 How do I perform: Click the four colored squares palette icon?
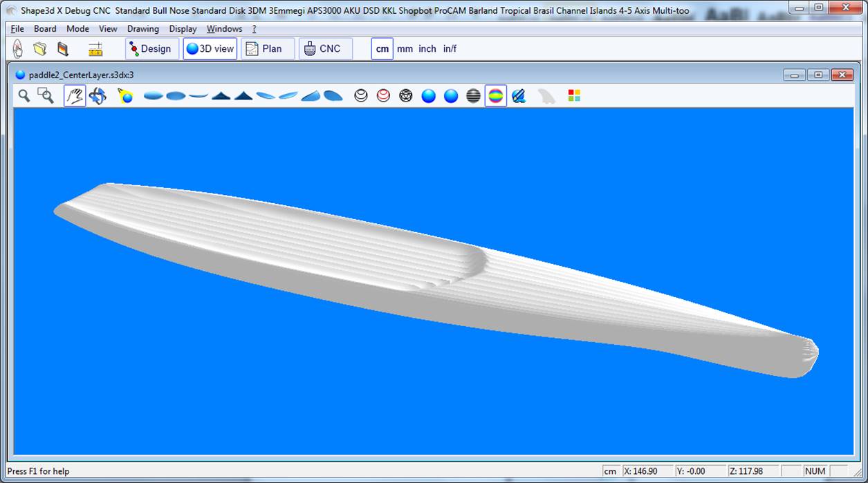point(574,96)
